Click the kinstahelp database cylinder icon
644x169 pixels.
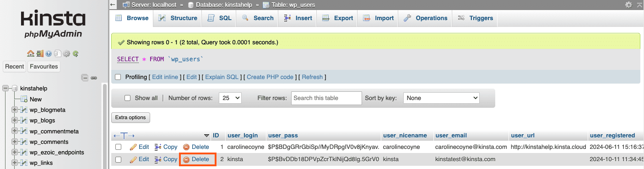[x=15, y=88]
